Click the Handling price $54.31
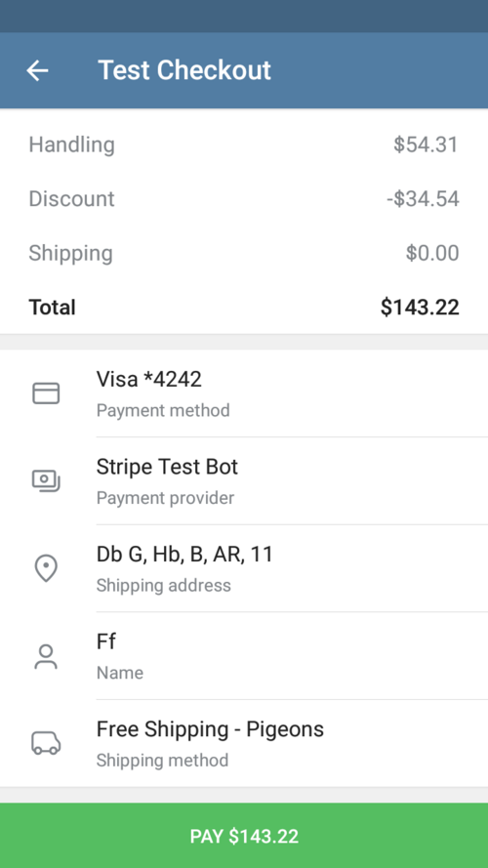488x868 pixels. [427, 145]
